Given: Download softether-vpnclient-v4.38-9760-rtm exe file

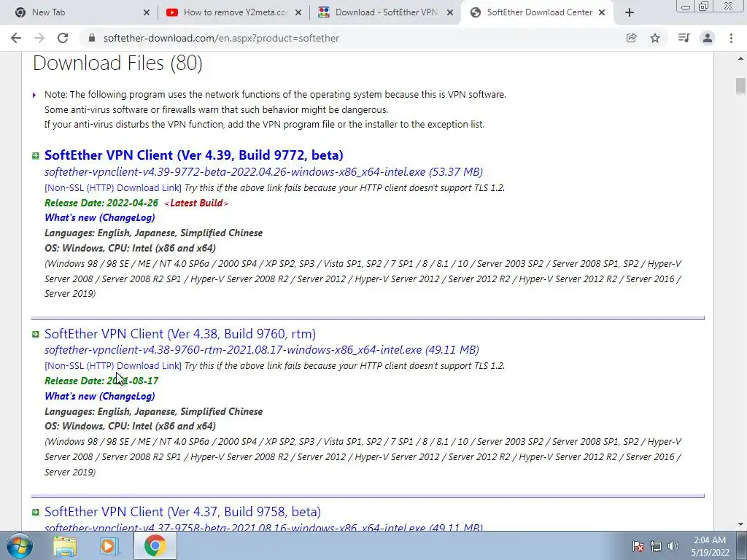Looking at the screenshot, I should point(262,350).
